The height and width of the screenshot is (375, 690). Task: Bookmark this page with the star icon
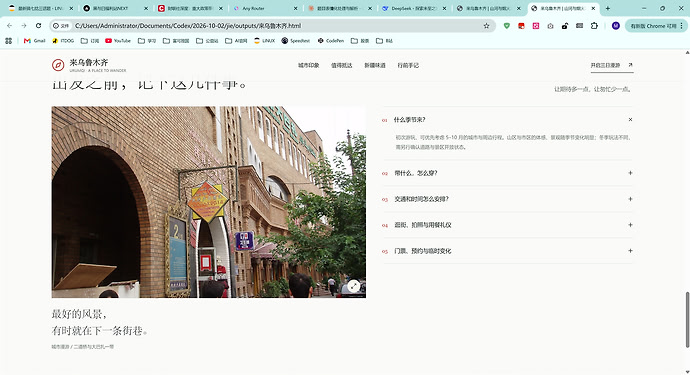[486, 26]
